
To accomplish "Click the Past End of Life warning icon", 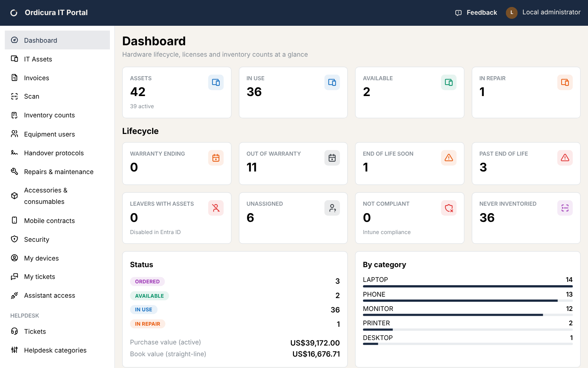I will click(565, 158).
